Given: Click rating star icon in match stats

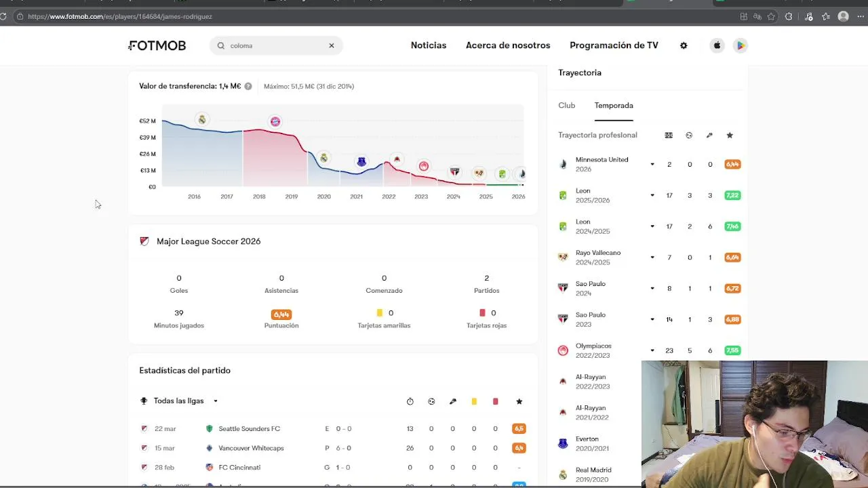Looking at the screenshot, I should [519, 401].
